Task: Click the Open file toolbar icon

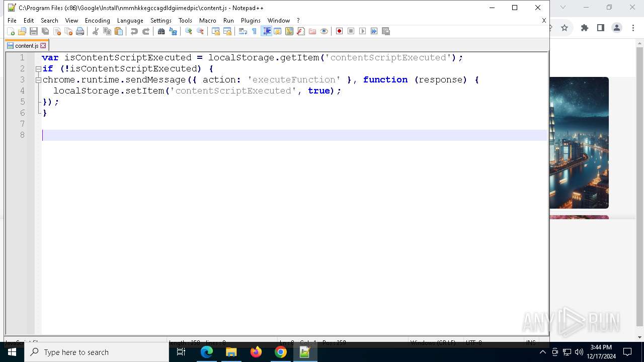Action: click(x=22, y=31)
